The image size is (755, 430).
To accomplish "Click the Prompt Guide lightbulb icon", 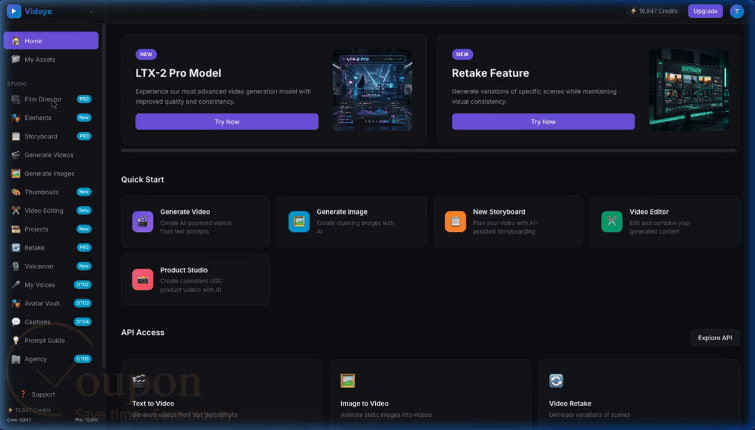I will point(16,340).
